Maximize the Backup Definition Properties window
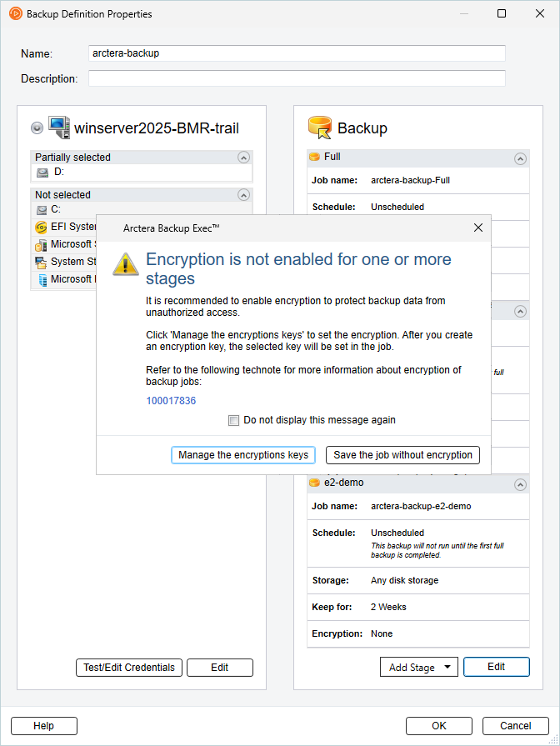This screenshot has height=746, width=560. (x=502, y=13)
